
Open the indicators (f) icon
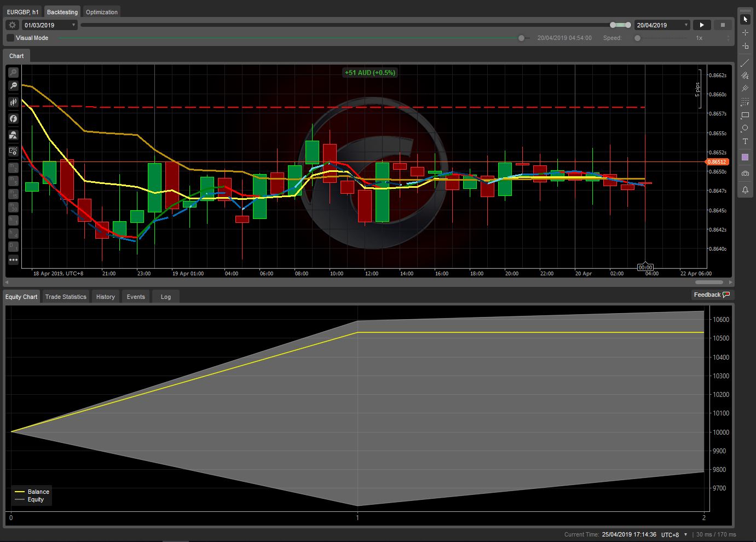(x=13, y=118)
